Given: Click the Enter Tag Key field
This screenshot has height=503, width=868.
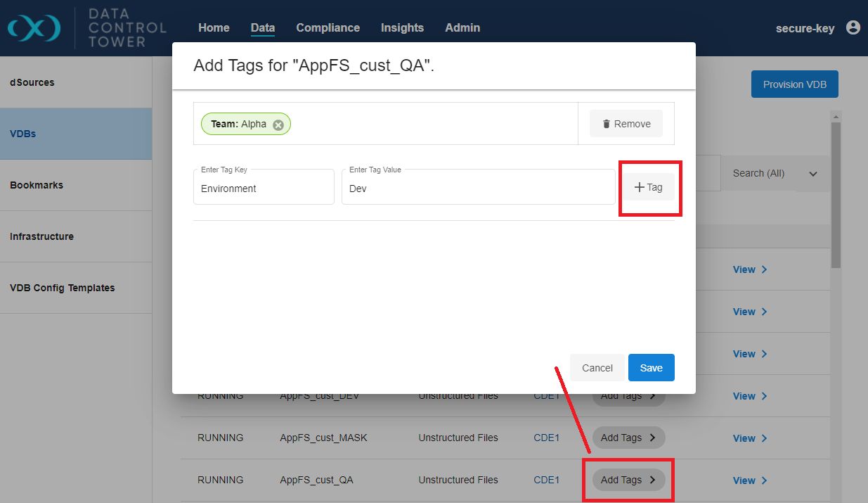Looking at the screenshot, I should click(x=264, y=189).
